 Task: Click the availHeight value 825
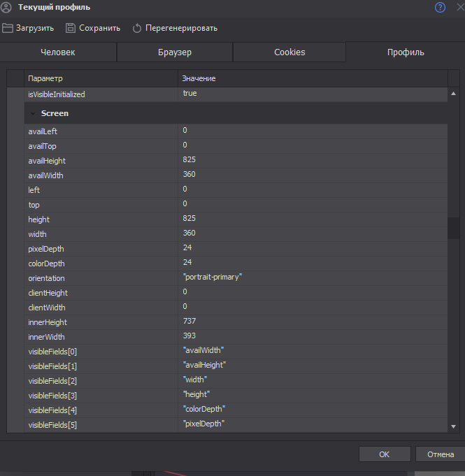pyautogui.click(x=189, y=159)
